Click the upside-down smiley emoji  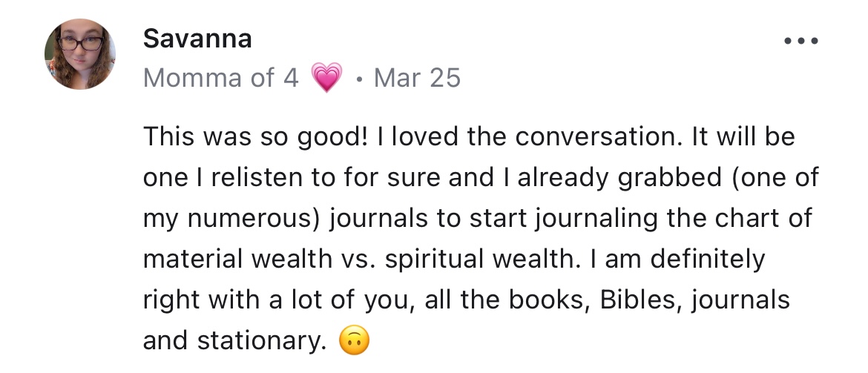(354, 341)
